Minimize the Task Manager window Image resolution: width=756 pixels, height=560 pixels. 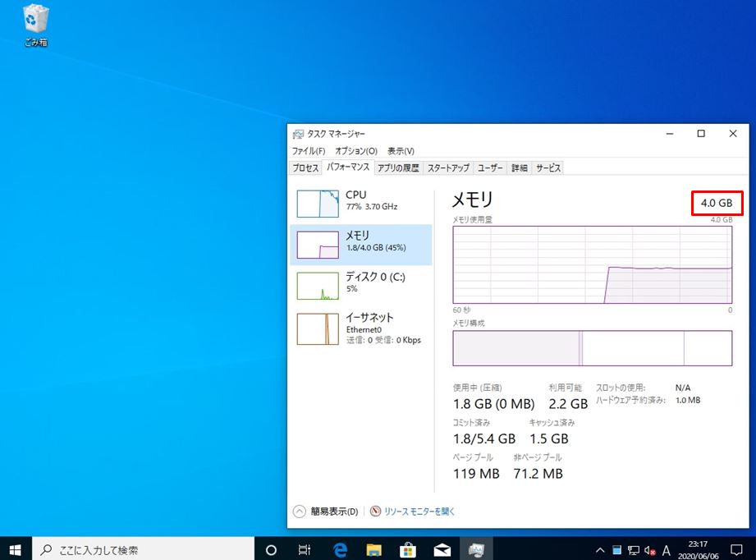click(670, 134)
